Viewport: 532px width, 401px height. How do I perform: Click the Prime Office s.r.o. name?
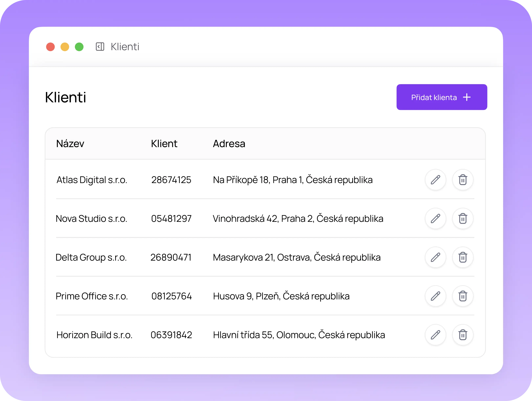(92, 296)
